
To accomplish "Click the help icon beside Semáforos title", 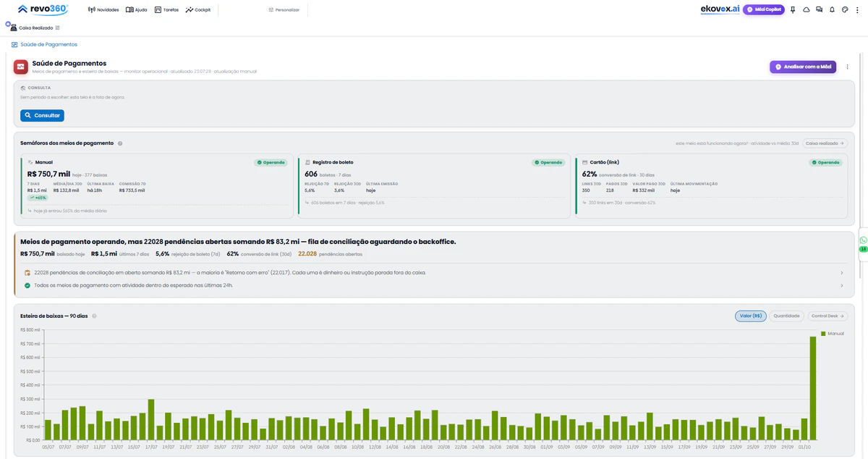I will tap(120, 143).
